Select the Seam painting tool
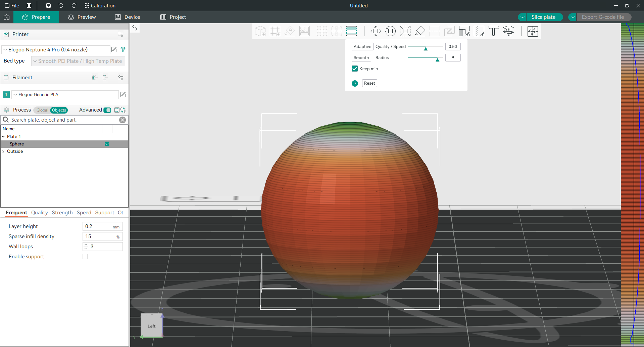The image size is (644, 347). pos(479,31)
